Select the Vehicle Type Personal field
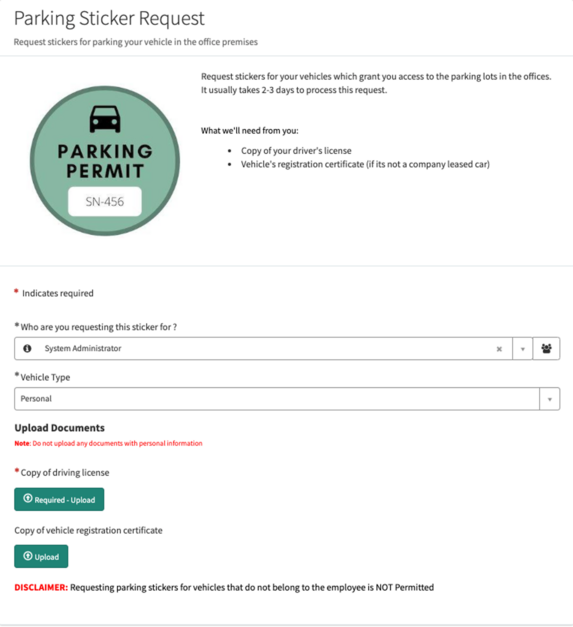 click(x=277, y=399)
